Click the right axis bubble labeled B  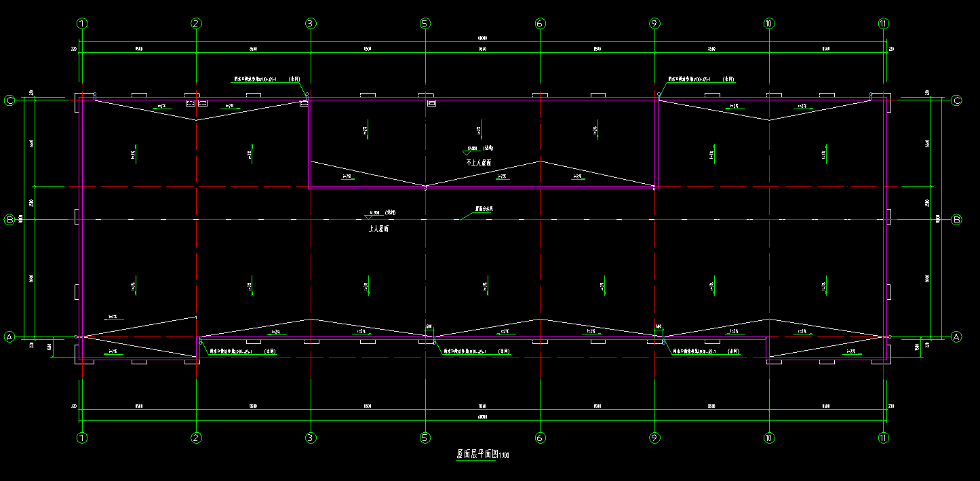pos(957,220)
